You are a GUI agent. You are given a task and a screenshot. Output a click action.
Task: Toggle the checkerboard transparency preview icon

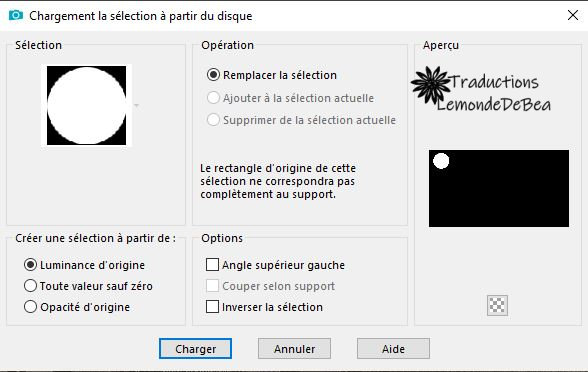[x=497, y=305]
